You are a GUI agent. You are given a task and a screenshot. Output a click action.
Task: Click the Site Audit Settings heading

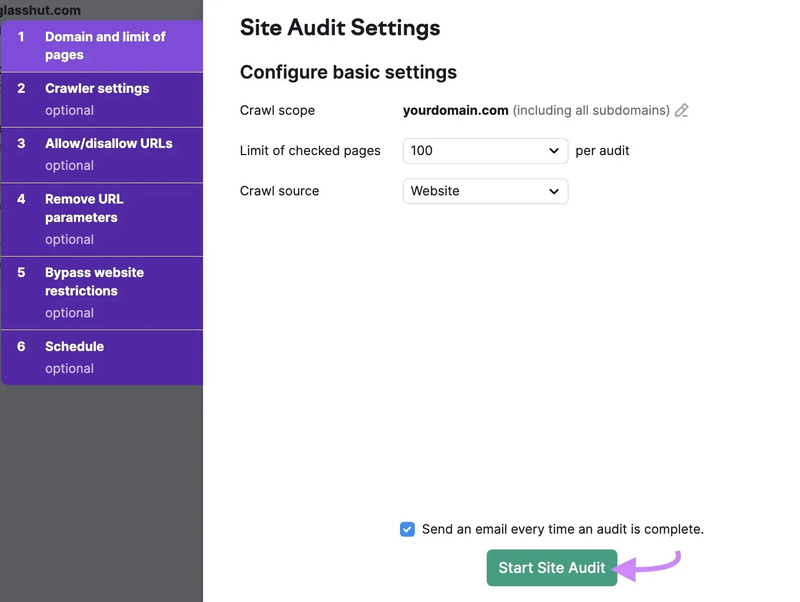(339, 28)
